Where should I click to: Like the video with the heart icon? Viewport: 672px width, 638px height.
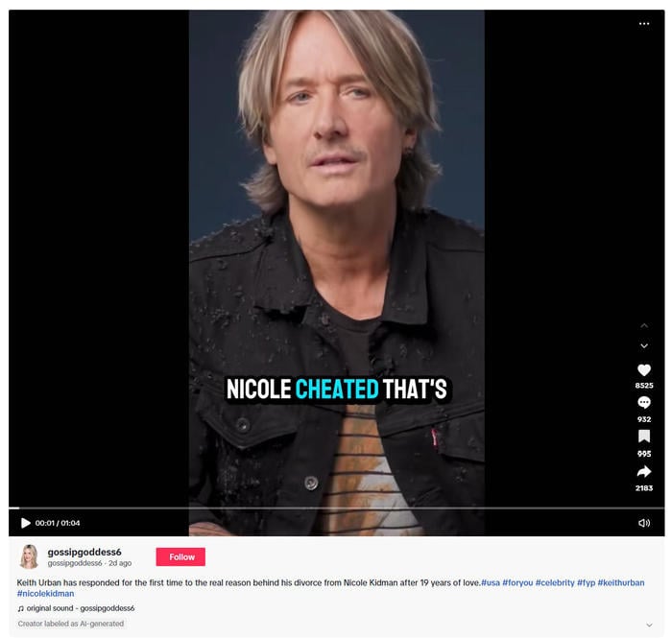(x=644, y=370)
